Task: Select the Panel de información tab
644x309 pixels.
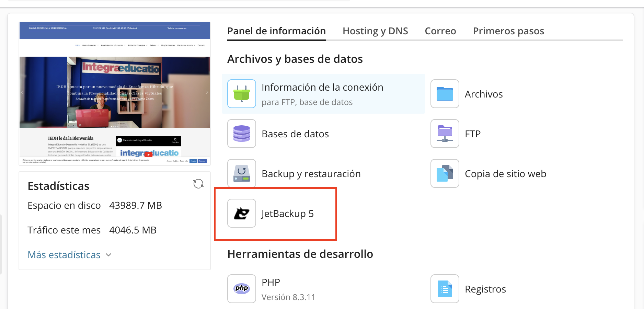Action: [277, 31]
